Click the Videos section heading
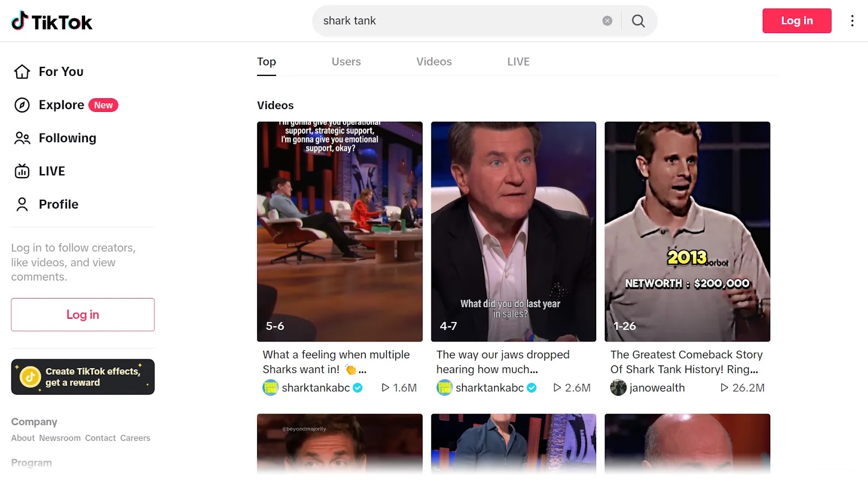This screenshot has width=868, height=481. 275,105
